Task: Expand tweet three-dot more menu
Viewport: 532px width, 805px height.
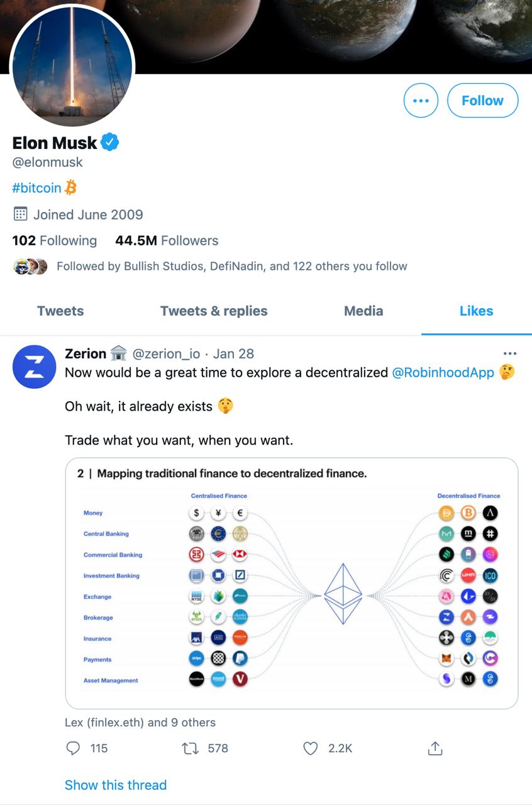Action: pos(510,353)
